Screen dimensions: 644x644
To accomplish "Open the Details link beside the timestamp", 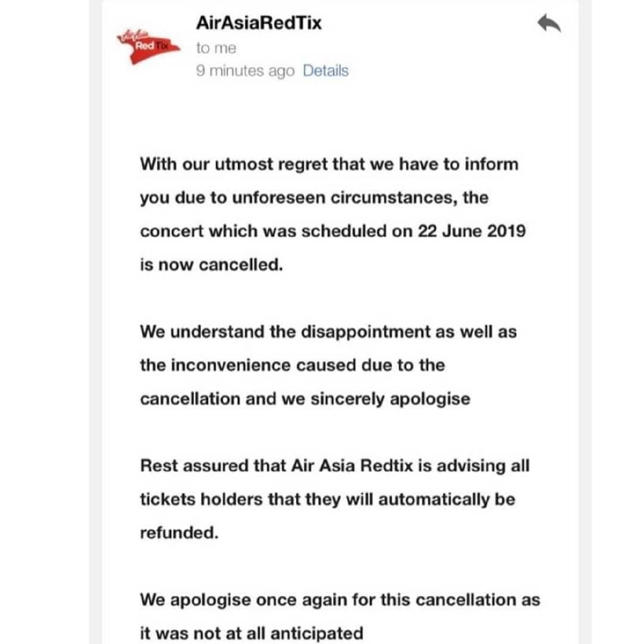I will tap(326, 70).
